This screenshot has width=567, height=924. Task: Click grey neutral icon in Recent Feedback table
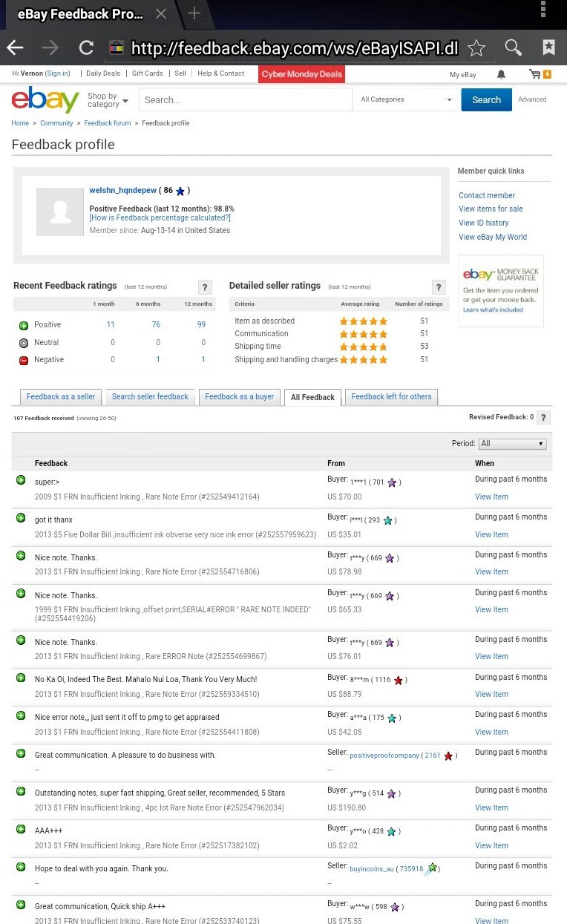point(24,343)
